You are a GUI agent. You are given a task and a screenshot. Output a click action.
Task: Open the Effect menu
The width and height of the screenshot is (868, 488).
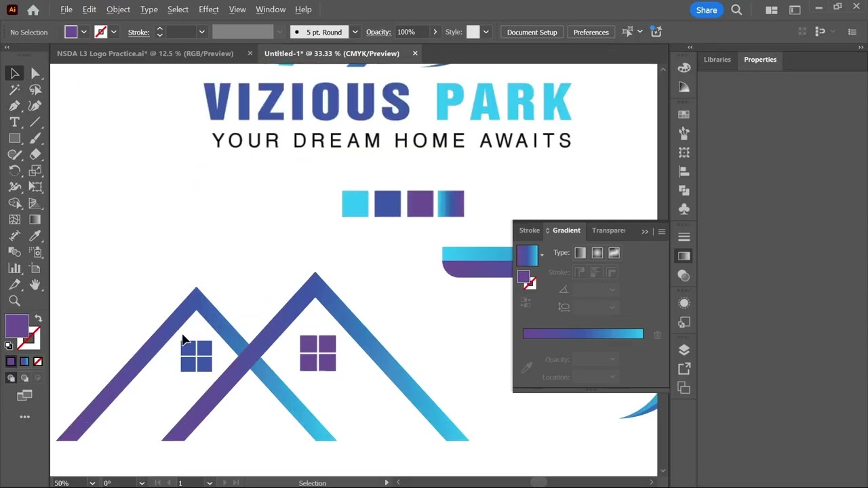[x=209, y=9]
